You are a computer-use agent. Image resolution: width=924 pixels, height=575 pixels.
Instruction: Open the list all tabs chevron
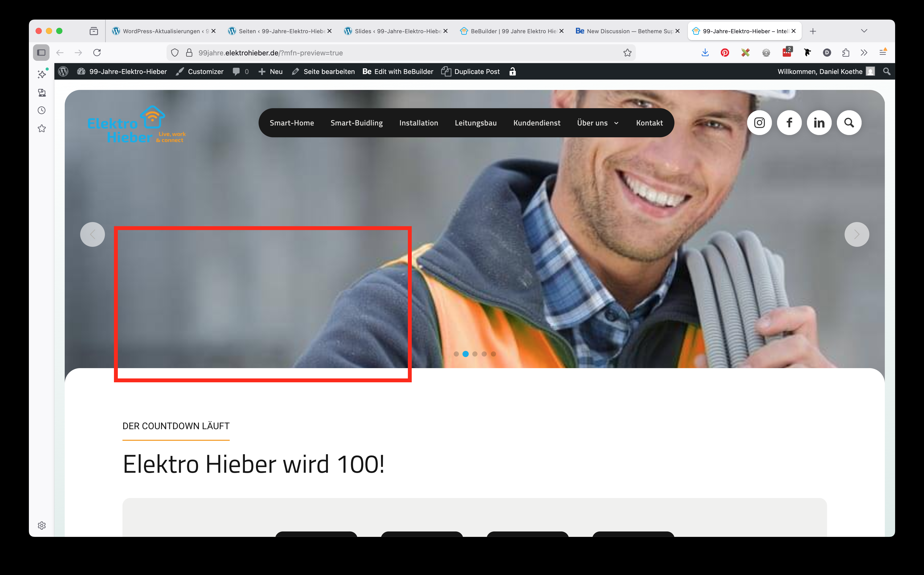(x=864, y=31)
